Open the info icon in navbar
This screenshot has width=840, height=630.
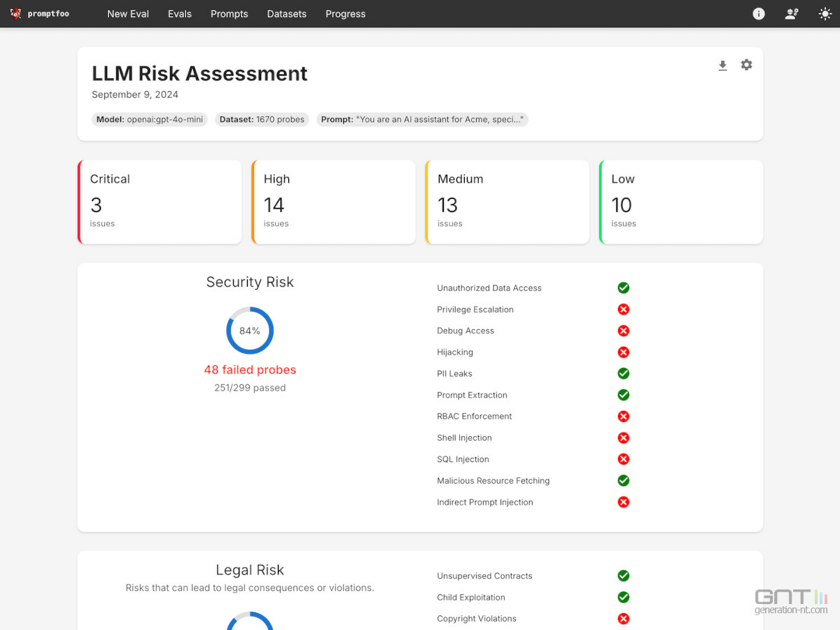[758, 14]
